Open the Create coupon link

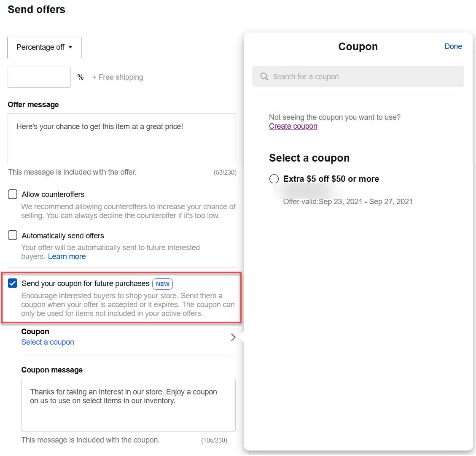click(x=293, y=126)
